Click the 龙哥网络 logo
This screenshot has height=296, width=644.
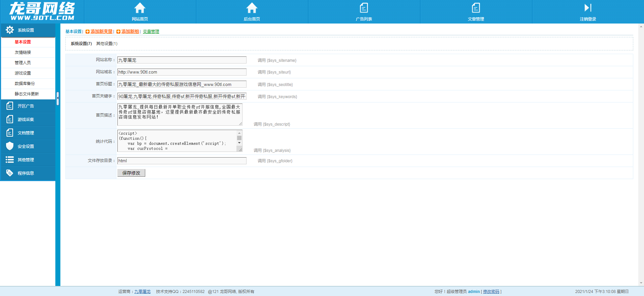(42, 11)
